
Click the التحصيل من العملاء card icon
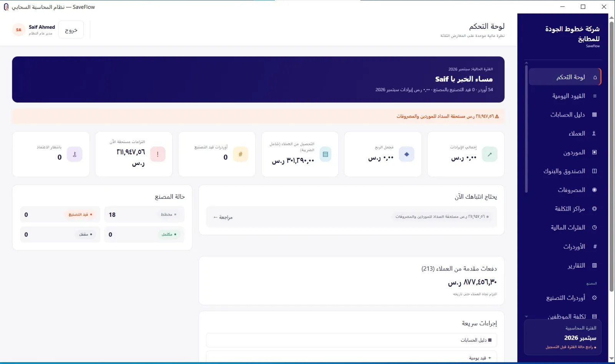[x=326, y=154]
